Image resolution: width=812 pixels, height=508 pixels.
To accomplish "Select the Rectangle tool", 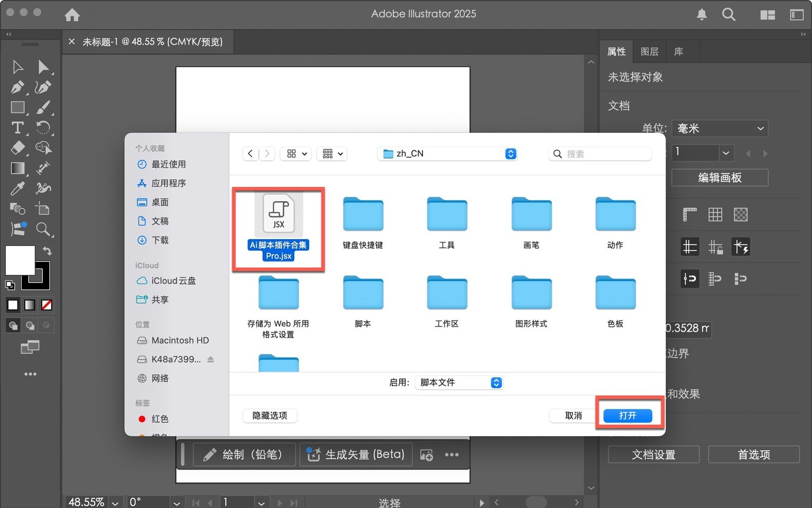I will (x=17, y=107).
